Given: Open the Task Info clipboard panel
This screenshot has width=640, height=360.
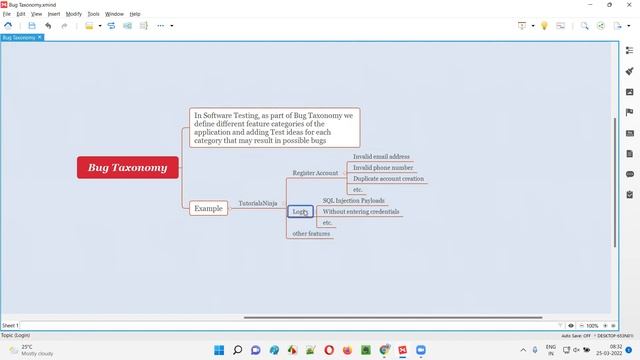Looking at the screenshot, I should (x=629, y=195).
